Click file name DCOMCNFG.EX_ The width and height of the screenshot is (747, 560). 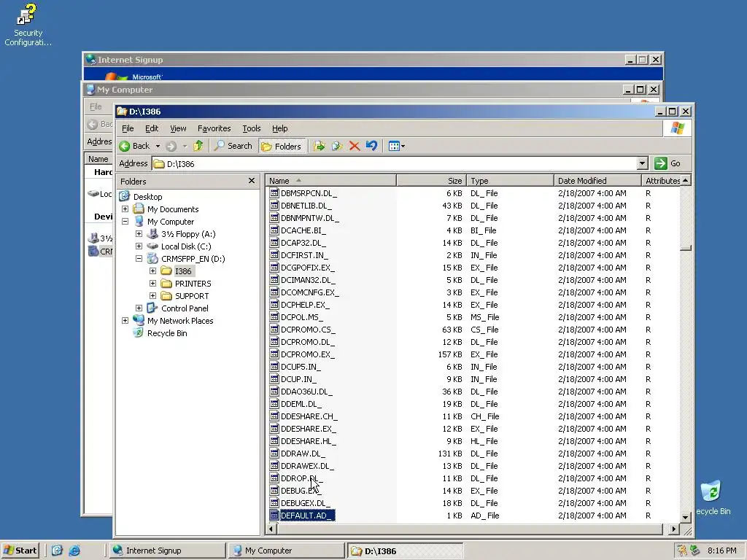[309, 292]
